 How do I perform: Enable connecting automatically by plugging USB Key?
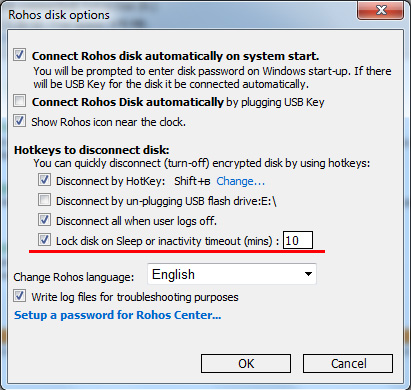tap(19, 101)
